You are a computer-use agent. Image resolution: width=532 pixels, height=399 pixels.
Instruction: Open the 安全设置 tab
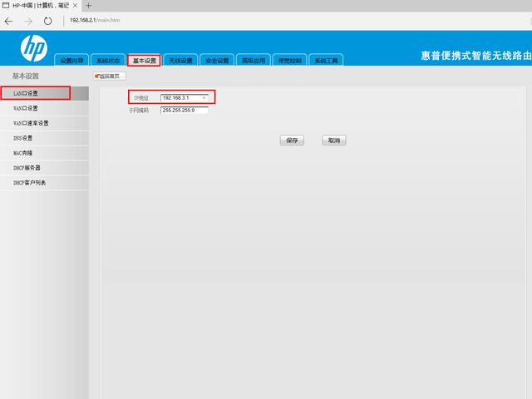(216, 61)
